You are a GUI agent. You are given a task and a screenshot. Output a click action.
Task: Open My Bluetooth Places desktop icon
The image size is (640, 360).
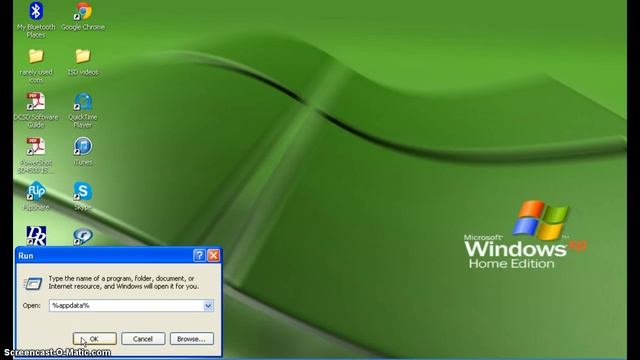(36, 19)
